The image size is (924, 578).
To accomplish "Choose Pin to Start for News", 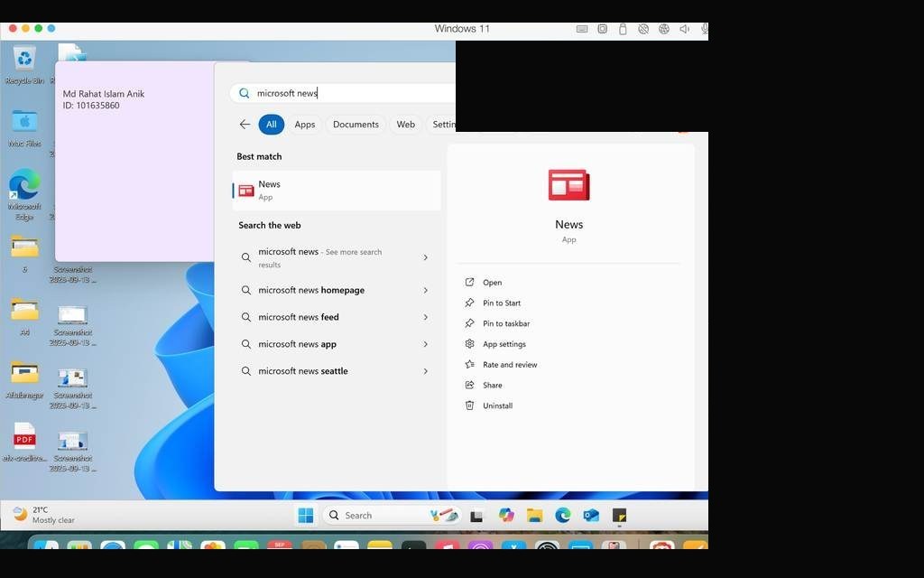I will (493, 303).
